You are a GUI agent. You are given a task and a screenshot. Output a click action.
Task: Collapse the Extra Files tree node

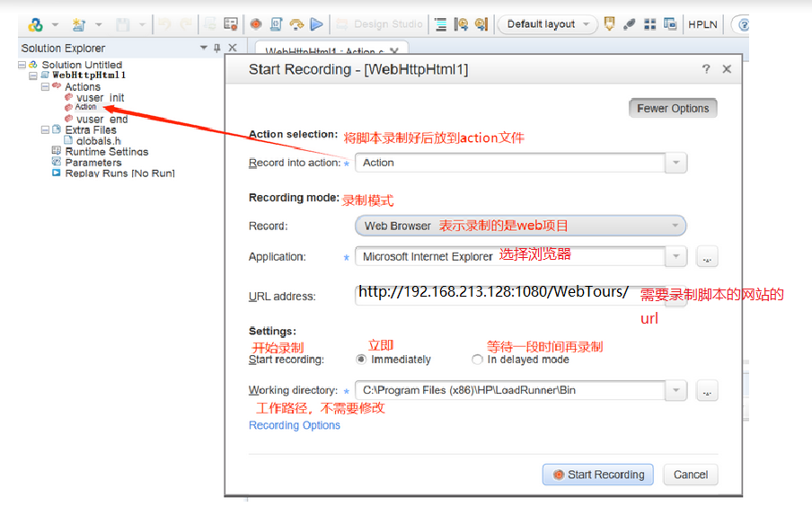(x=45, y=129)
